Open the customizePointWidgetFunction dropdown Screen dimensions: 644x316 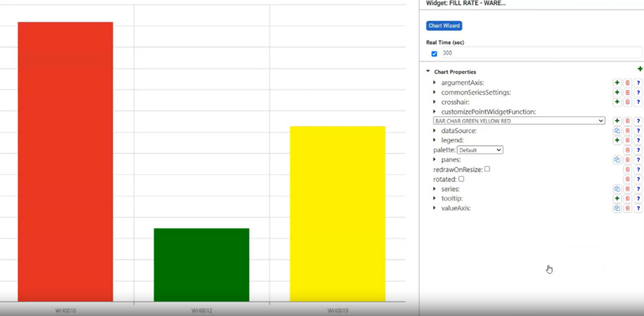pyautogui.click(x=518, y=121)
